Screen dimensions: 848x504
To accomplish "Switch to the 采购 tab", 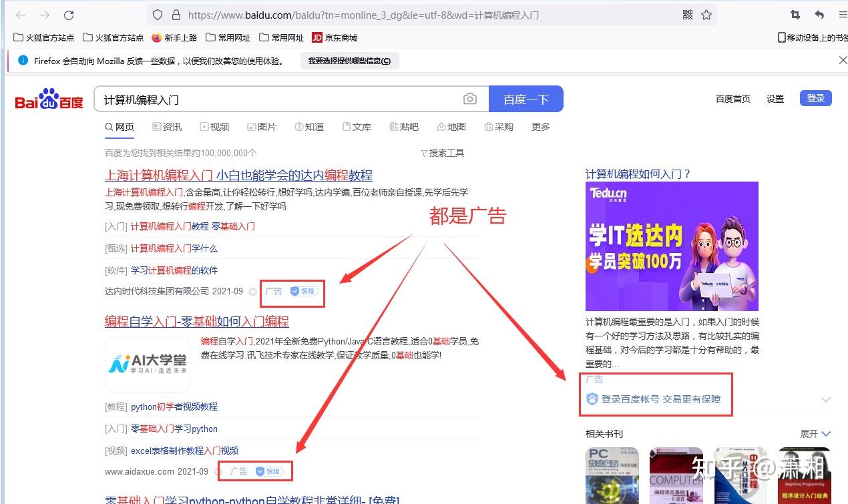I will (x=499, y=127).
